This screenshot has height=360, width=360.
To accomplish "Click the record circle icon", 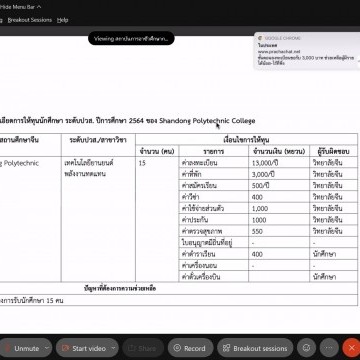I will pyautogui.click(x=177, y=348).
